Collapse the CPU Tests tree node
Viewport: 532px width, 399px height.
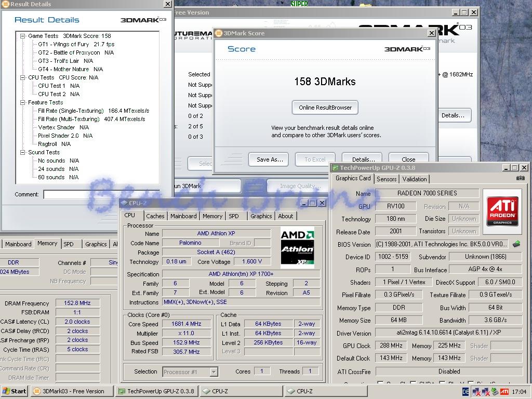tap(23, 78)
